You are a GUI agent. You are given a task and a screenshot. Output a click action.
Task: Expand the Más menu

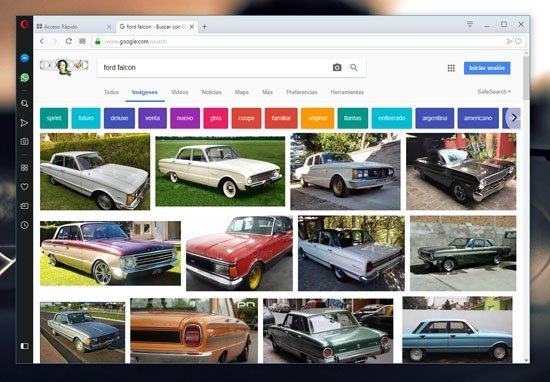pos(267,92)
